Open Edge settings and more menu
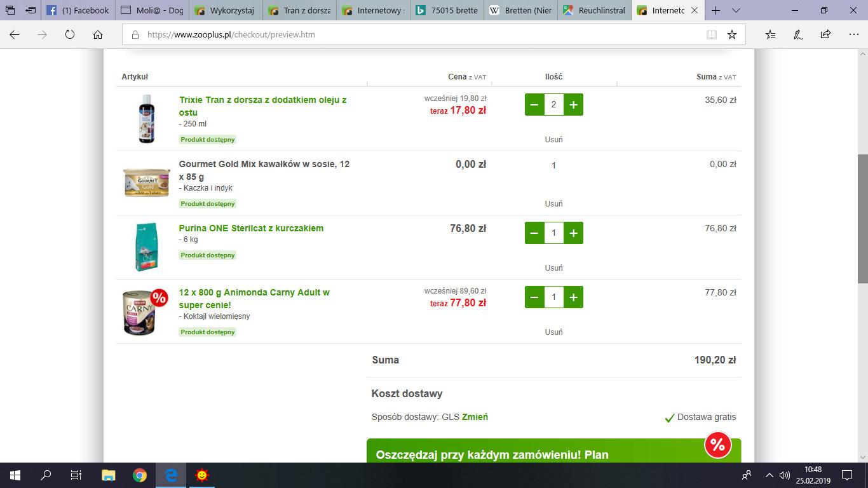Screen dimensions: 868x488 tap(853, 35)
